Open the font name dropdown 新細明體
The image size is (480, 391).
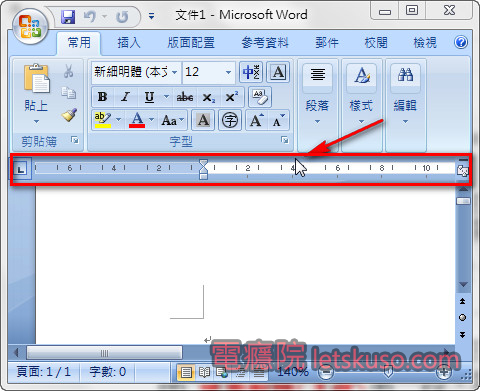coord(174,72)
